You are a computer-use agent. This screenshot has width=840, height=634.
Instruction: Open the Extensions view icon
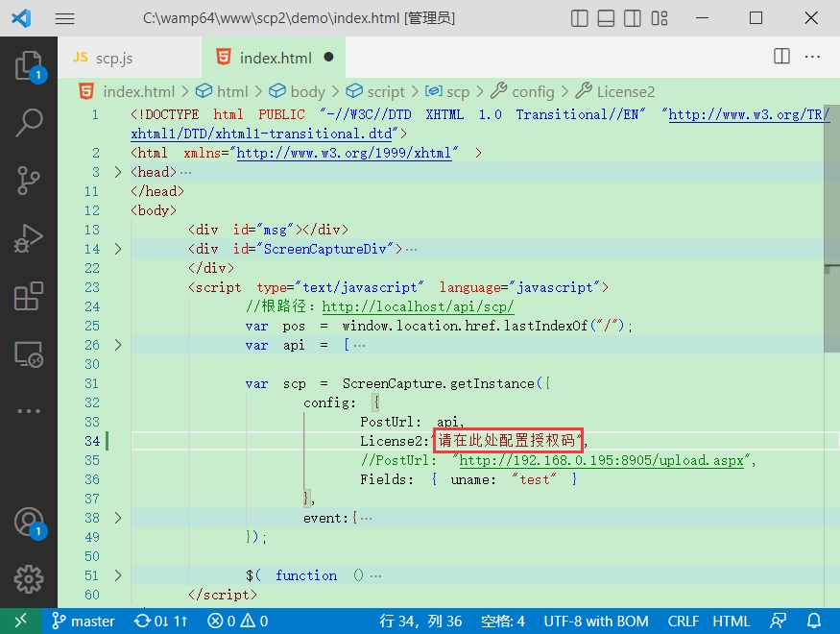point(28,296)
